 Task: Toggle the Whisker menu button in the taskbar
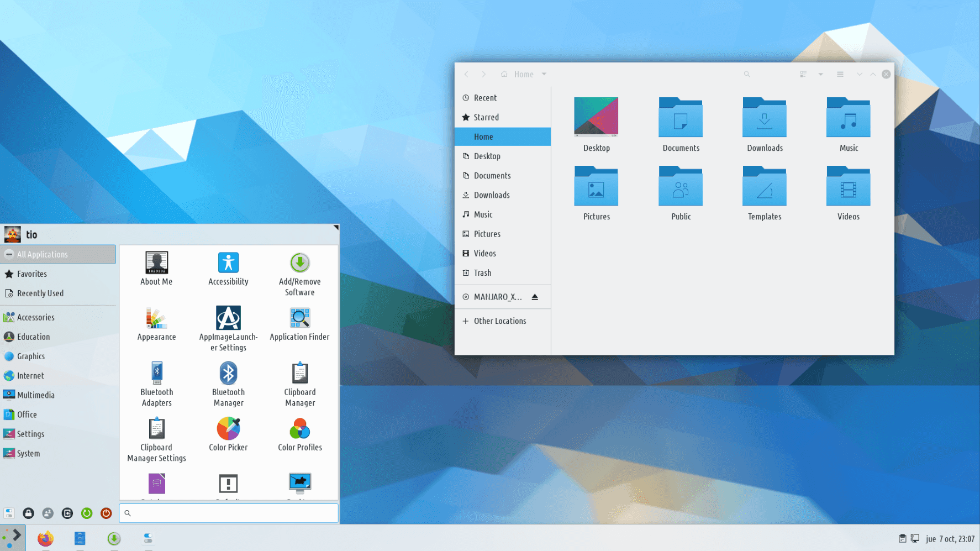[12, 538]
